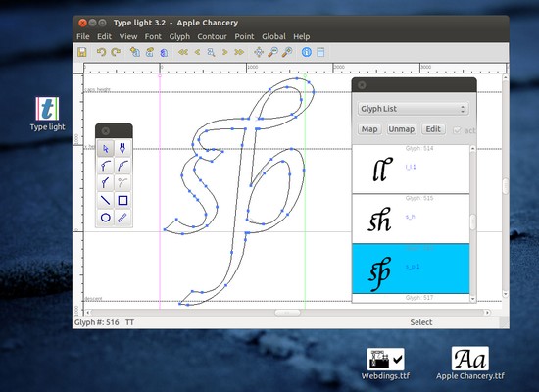Open the Point menu
Screen dimensions: 539x392
tap(244, 36)
